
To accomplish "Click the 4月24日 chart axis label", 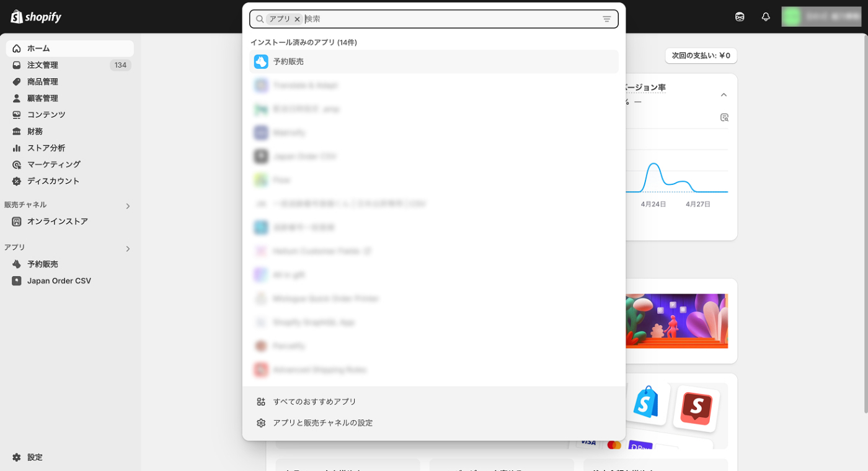I will (653, 204).
